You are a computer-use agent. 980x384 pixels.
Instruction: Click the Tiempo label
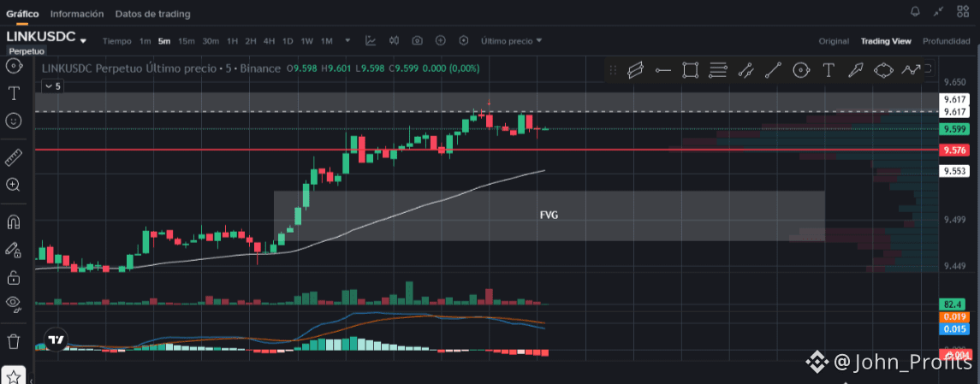(x=117, y=41)
